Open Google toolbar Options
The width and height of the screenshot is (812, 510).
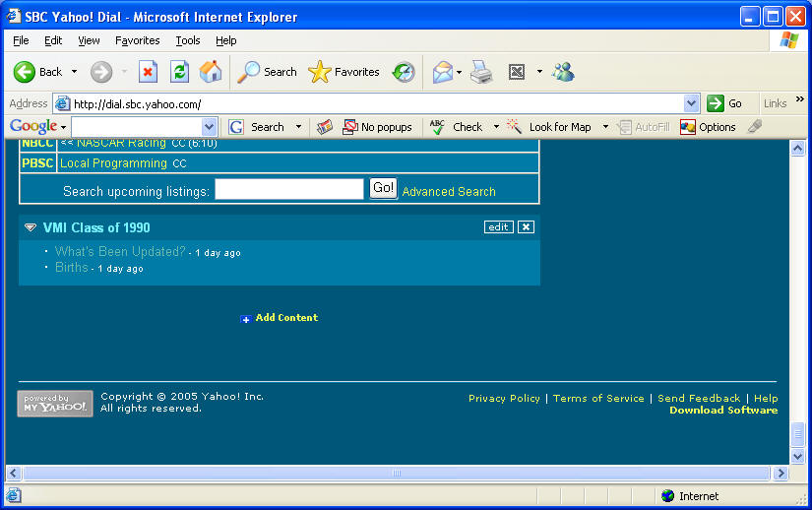pyautogui.click(x=708, y=127)
